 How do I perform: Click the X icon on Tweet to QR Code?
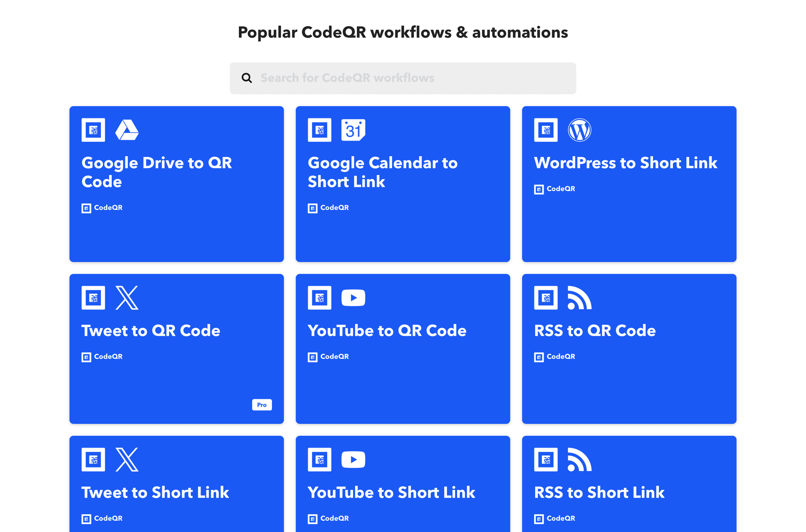click(x=127, y=298)
